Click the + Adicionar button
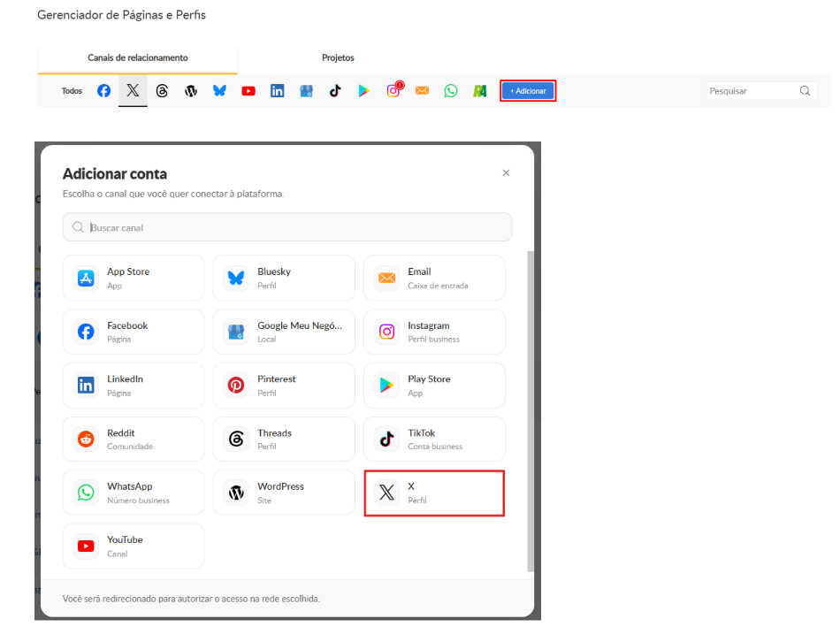840x642 pixels. click(x=528, y=90)
